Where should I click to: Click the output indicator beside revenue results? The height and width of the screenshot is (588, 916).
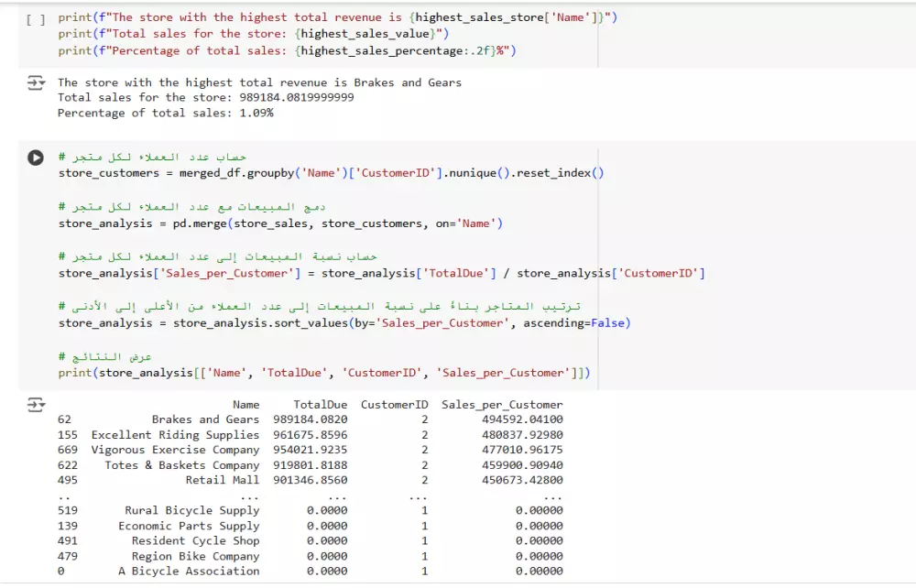click(x=35, y=82)
